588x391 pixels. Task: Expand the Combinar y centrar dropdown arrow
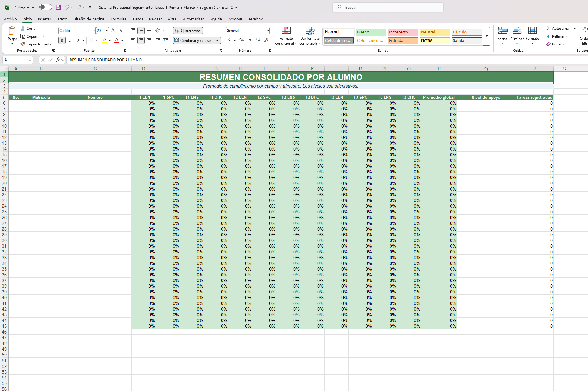click(217, 40)
